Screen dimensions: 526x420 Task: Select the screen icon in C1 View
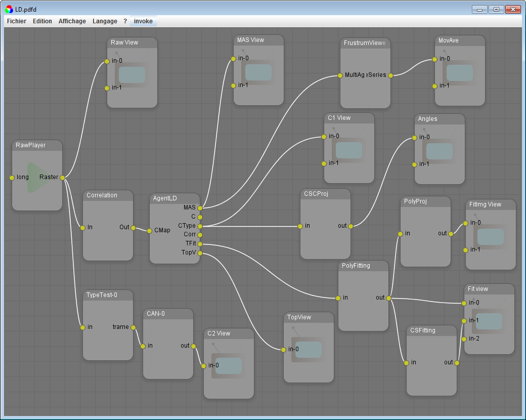[348, 150]
